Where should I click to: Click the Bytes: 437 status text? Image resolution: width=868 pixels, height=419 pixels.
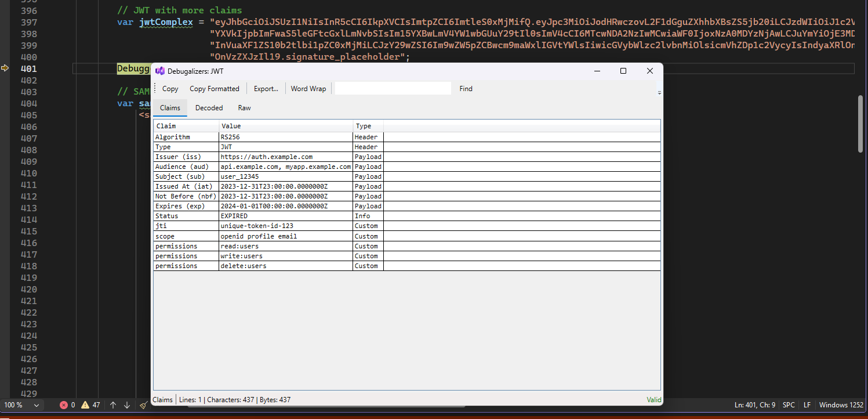click(273, 400)
